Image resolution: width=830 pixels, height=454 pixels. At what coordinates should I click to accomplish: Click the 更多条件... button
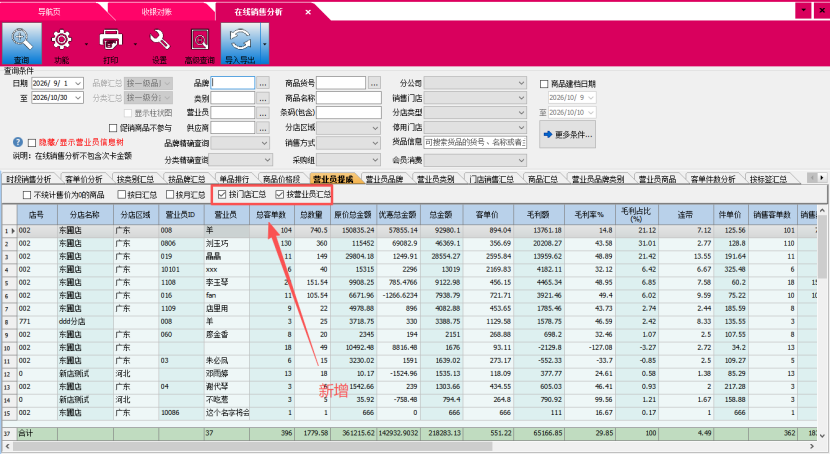pos(567,134)
